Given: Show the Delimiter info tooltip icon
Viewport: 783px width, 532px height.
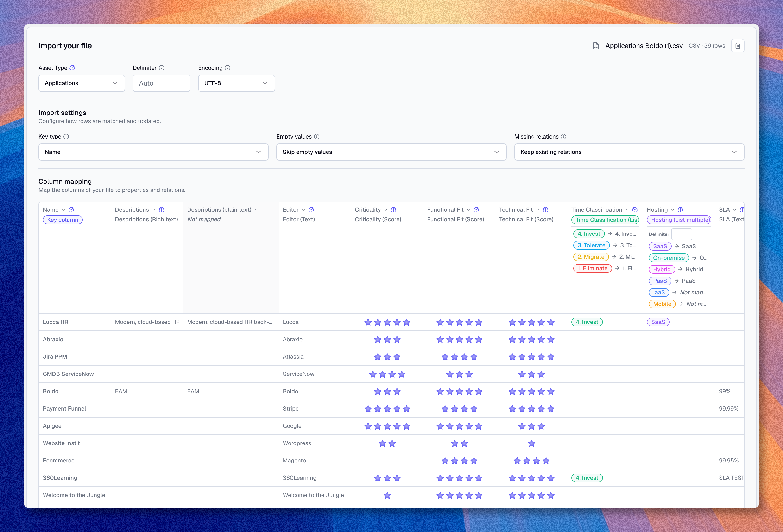Looking at the screenshot, I should tap(162, 68).
